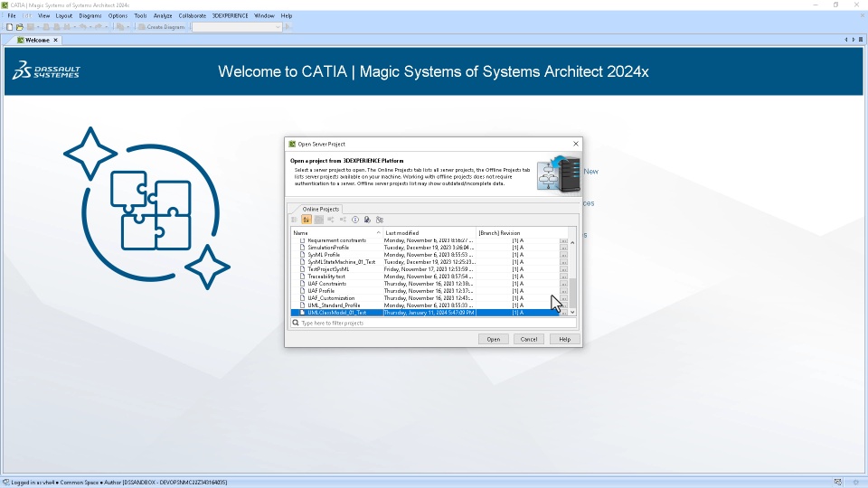868x488 pixels.
Task: Click the first icon in the Online Projects toolbar
Action: (295, 220)
